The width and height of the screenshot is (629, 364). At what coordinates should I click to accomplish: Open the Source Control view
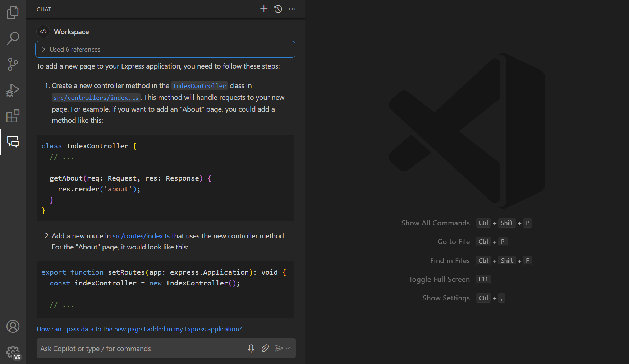click(x=13, y=64)
